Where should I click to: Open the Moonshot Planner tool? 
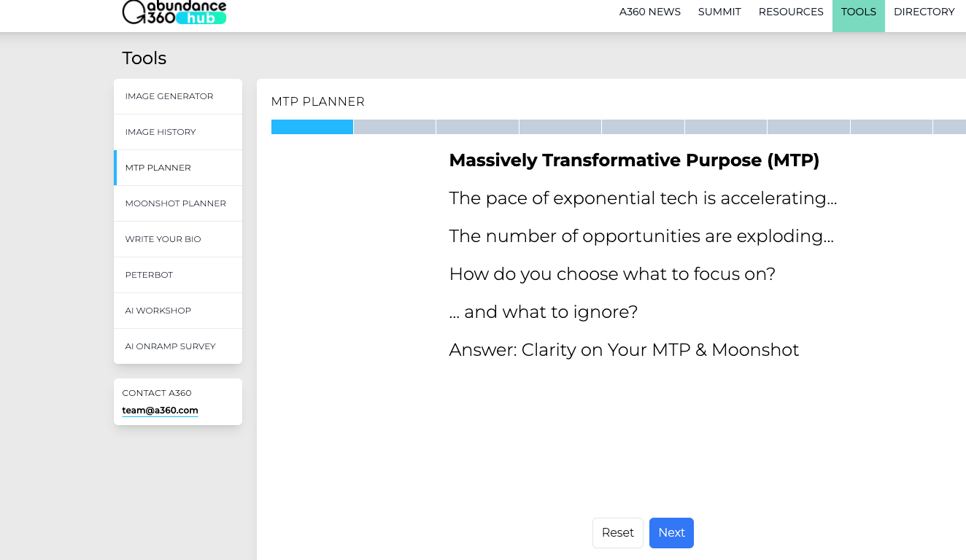(176, 203)
